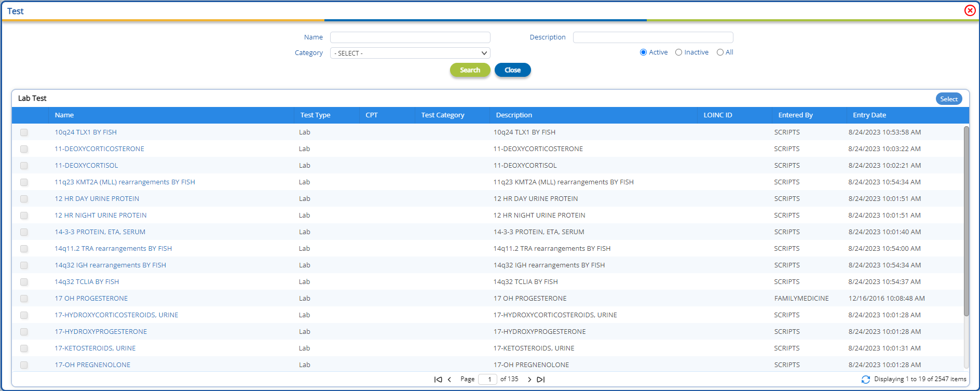Check the box for 17-KETOSTEROIDS, URINE
The image size is (980, 391).
tap(24, 348)
